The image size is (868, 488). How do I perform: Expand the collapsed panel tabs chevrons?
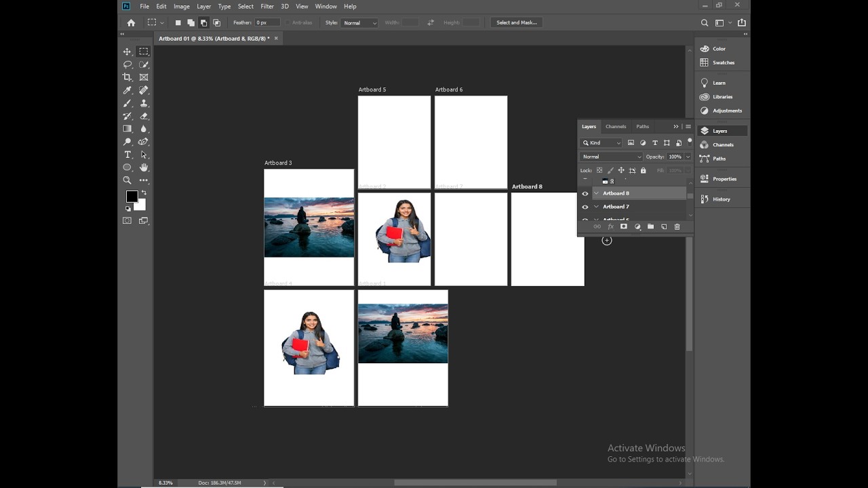tap(675, 127)
